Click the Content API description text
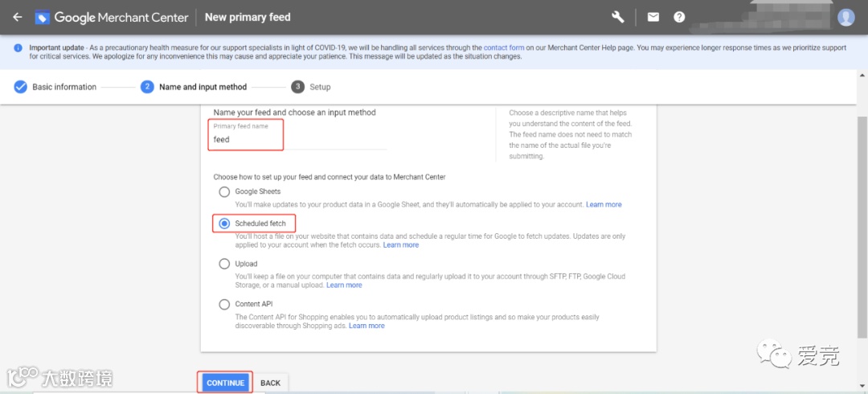The image size is (868, 394). coord(417,322)
